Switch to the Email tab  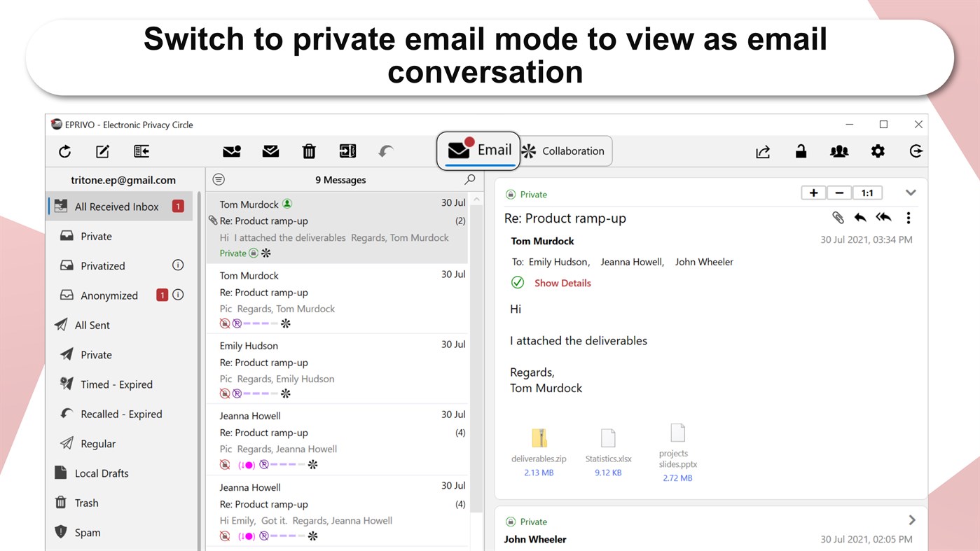[x=478, y=149]
